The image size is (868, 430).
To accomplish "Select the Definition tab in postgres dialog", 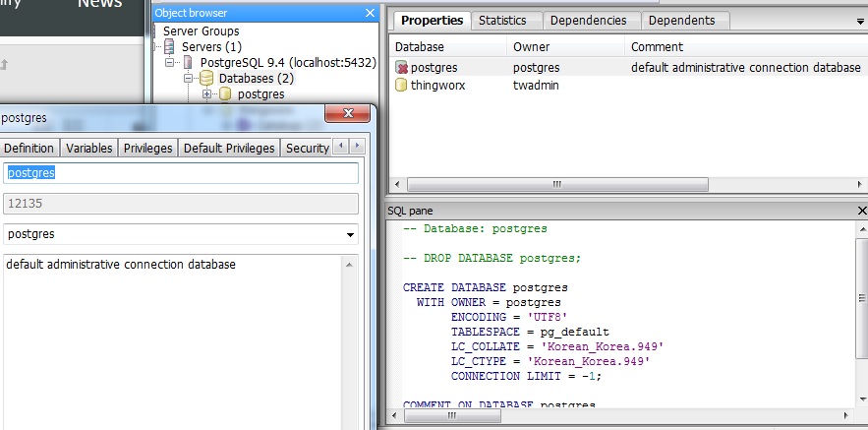I will click(x=29, y=148).
